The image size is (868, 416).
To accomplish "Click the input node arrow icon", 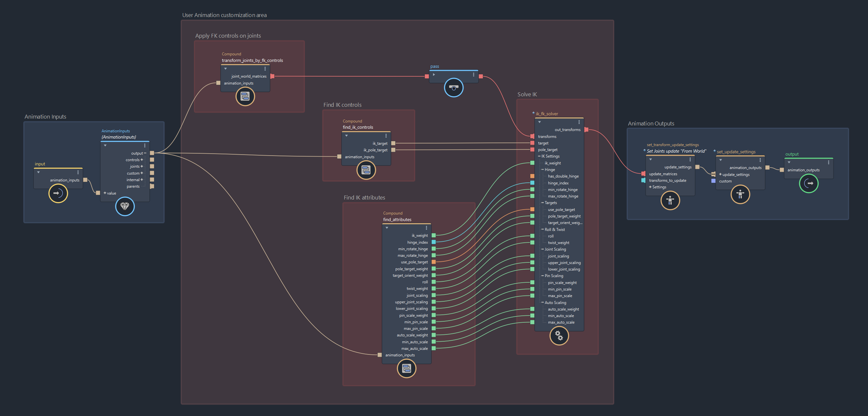I will pos(58,193).
